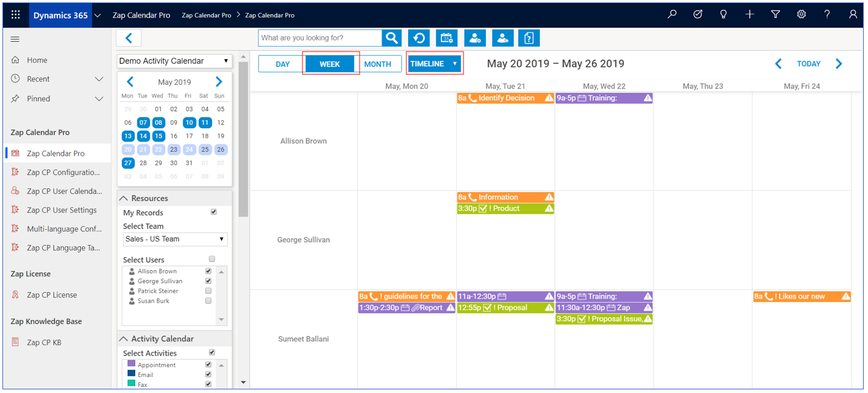This screenshot has width=868, height=393.
Task: Click the What are you looking for search field
Action: (x=320, y=38)
